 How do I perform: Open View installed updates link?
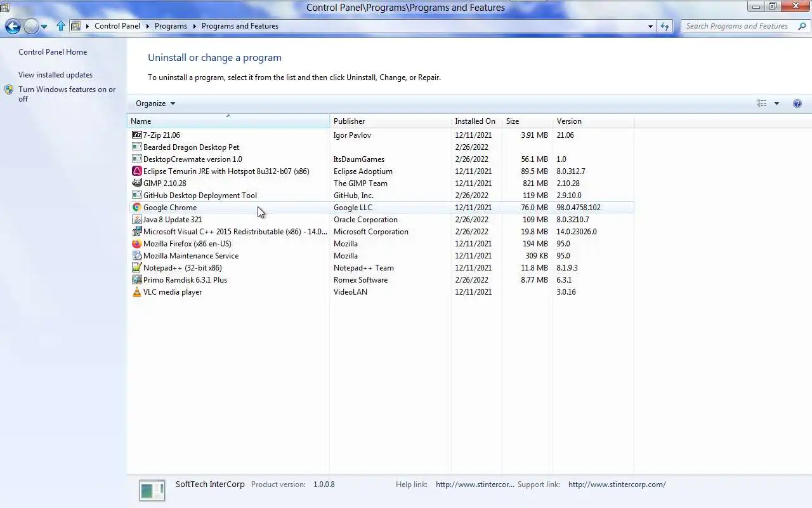[x=55, y=75]
